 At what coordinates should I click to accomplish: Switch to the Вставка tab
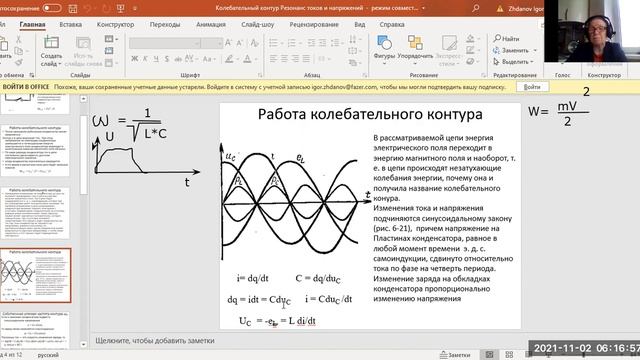(71, 24)
